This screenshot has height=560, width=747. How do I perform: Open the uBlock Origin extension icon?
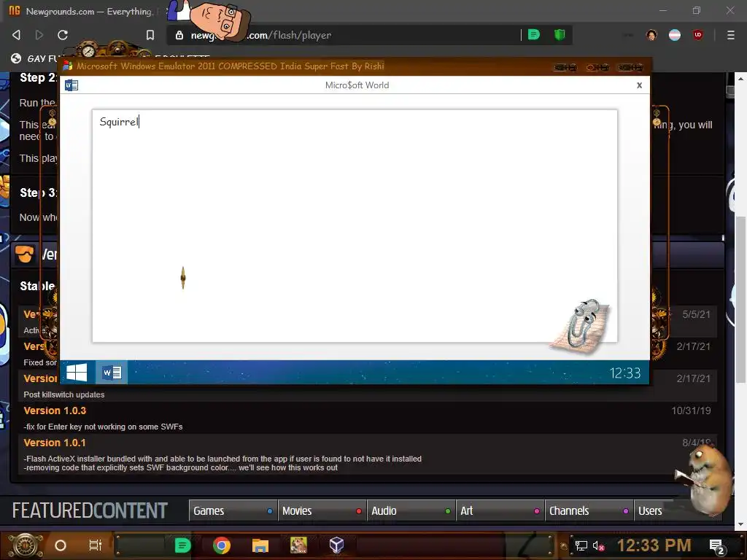pyautogui.click(x=698, y=35)
